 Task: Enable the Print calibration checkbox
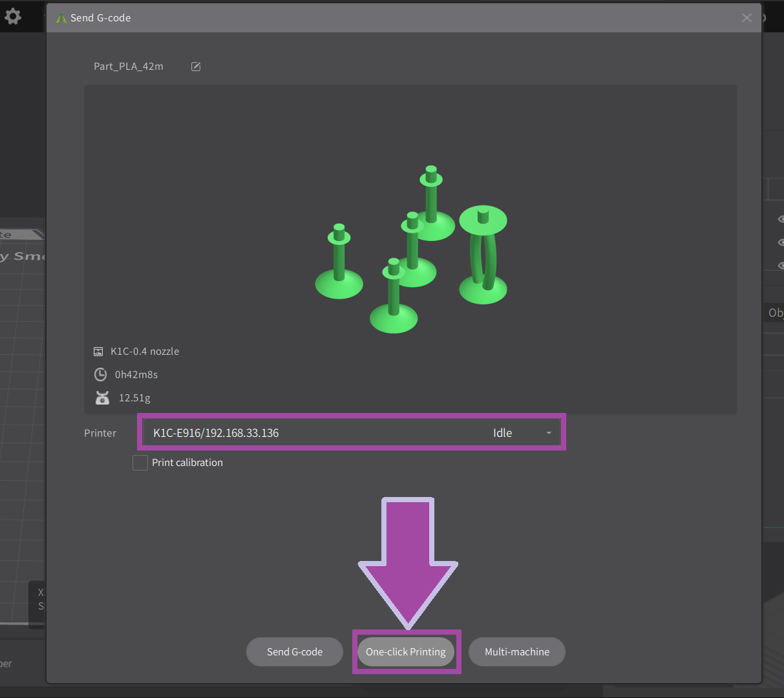(x=140, y=463)
